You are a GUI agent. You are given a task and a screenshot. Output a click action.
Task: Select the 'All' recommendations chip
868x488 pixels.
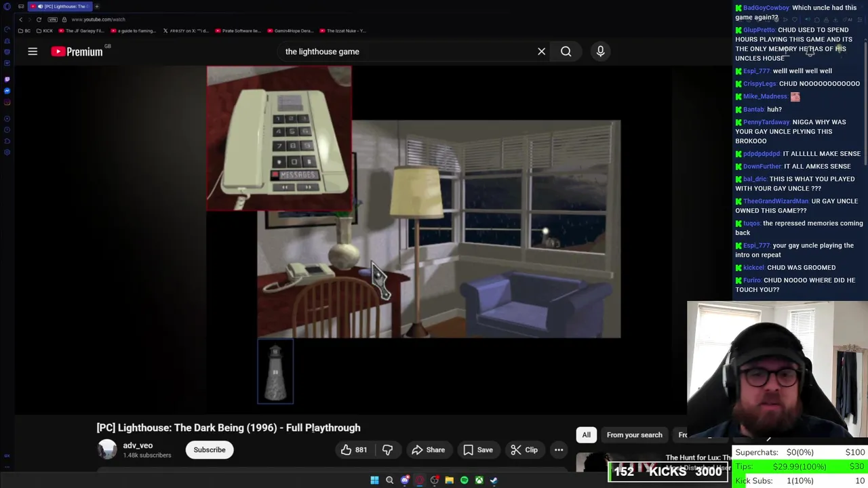point(587,435)
